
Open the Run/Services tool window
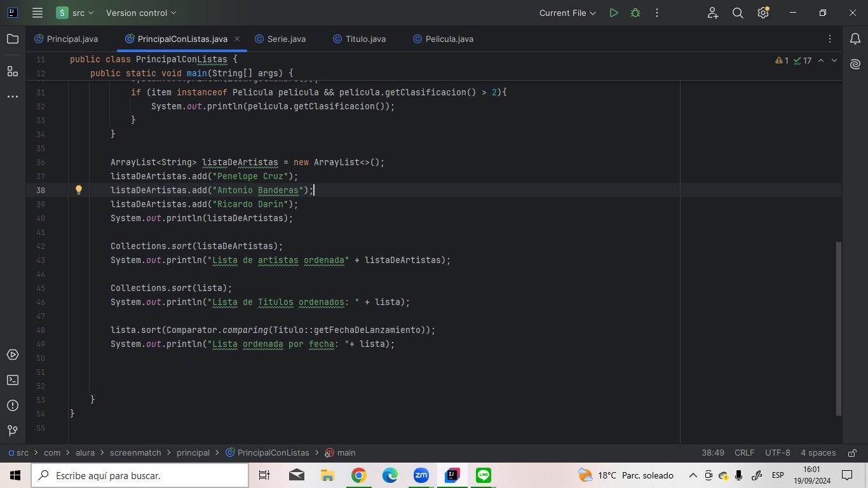coord(13,355)
